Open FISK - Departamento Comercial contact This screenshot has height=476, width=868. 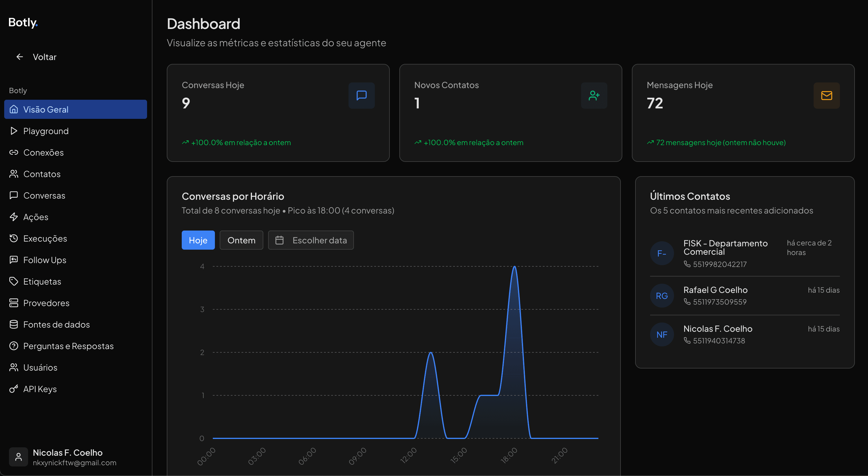(x=725, y=248)
